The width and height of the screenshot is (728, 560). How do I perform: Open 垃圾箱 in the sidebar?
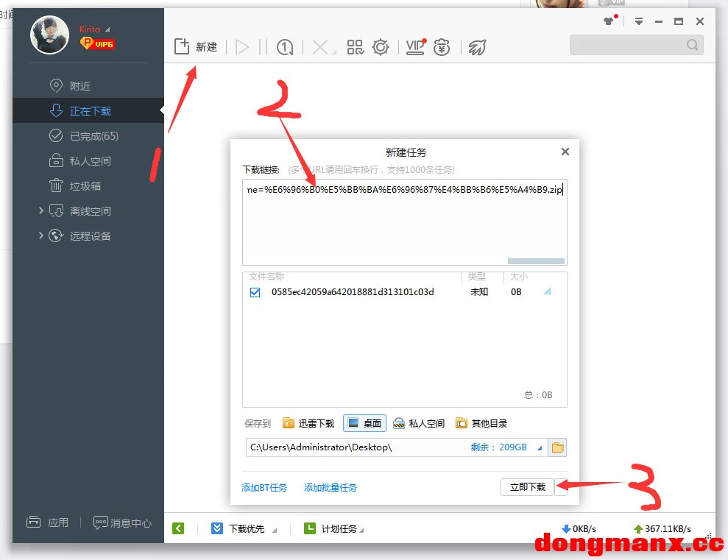click(x=85, y=186)
